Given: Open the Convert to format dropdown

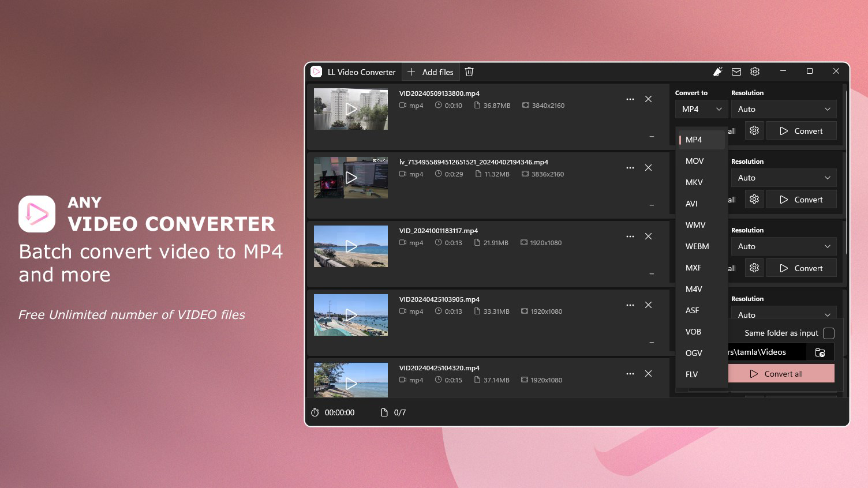Looking at the screenshot, I should click(x=701, y=109).
